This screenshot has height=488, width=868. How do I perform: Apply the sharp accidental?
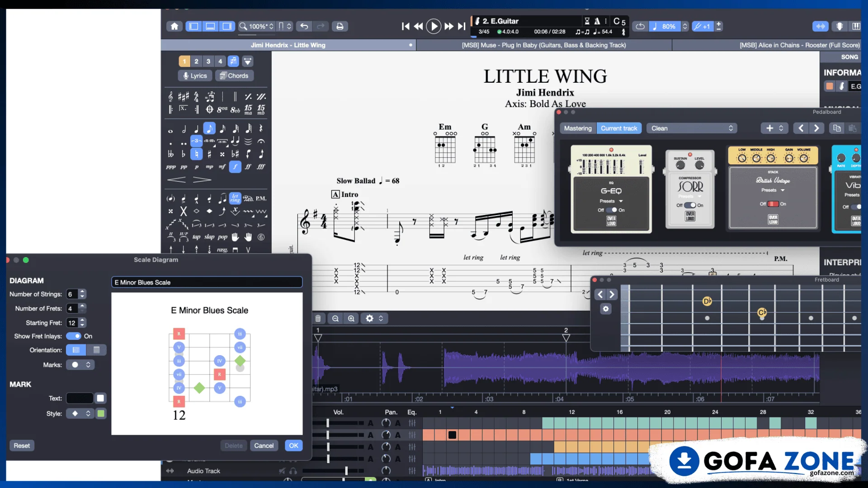pos(209,154)
